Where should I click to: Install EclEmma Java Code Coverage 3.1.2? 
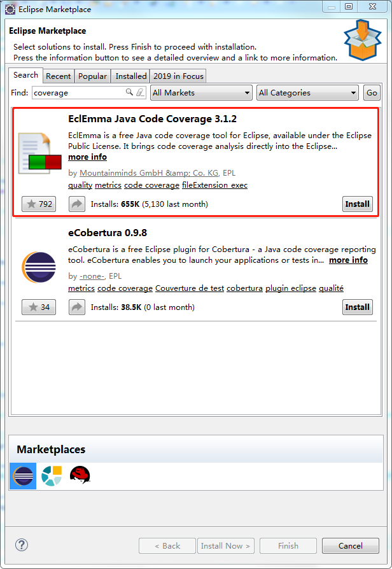358,204
